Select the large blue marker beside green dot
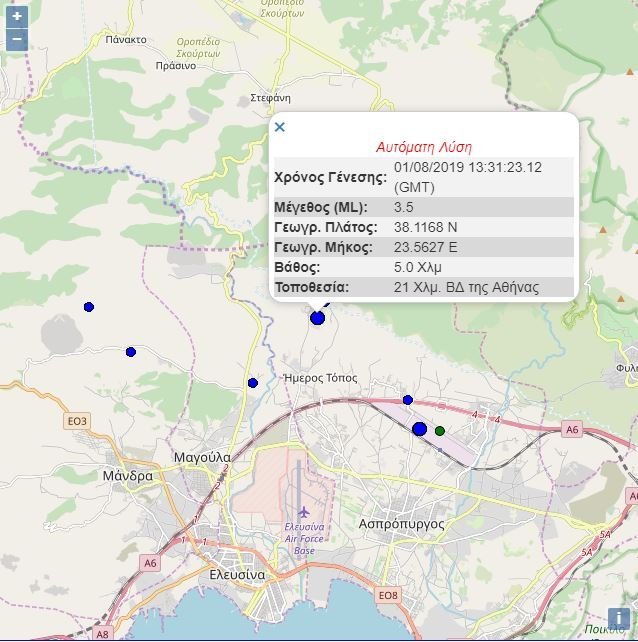Image resolution: width=638 pixels, height=642 pixels. (419, 429)
